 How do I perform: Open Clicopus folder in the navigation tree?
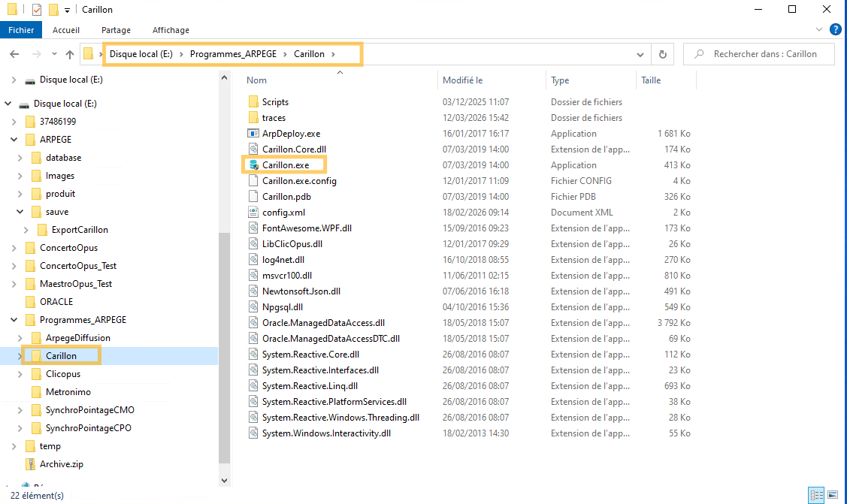point(62,374)
